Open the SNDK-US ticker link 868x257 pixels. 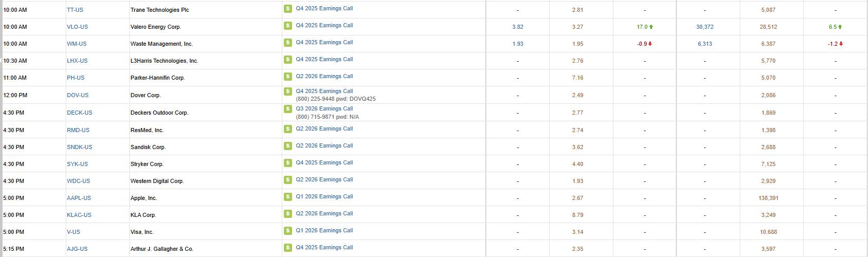[x=80, y=147]
